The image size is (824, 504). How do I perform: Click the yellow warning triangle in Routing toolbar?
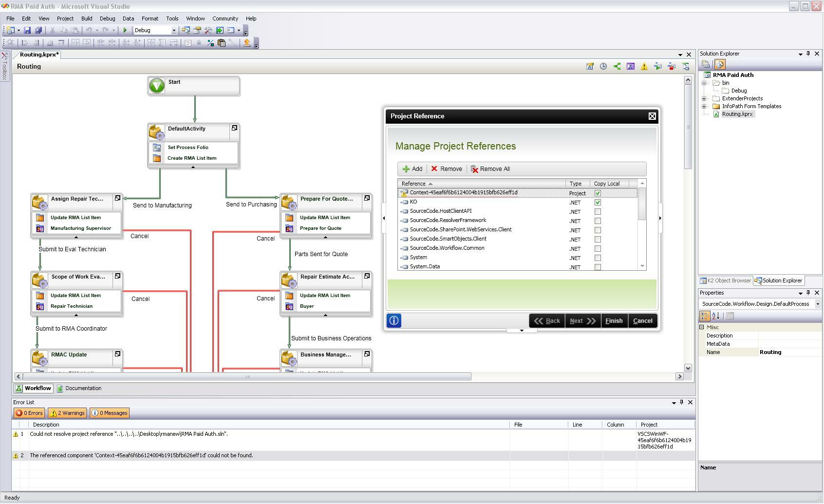(x=644, y=66)
